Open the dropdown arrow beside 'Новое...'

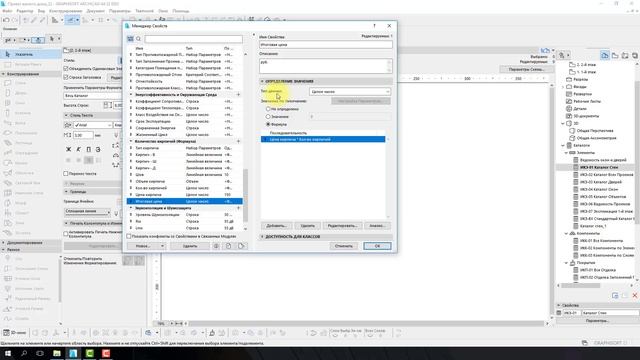(x=162, y=246)
